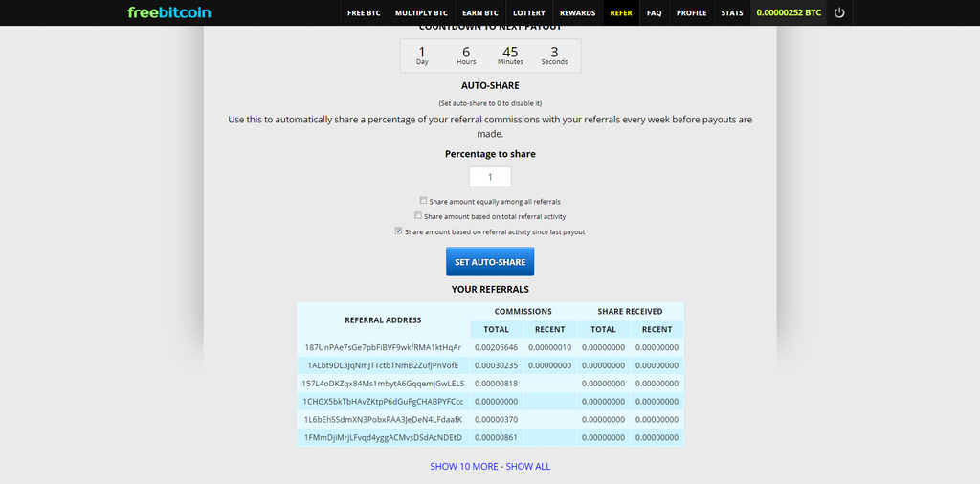Click the freebitcoin logo
Viewport: 980px width, 484px height.
coord(169,12)
